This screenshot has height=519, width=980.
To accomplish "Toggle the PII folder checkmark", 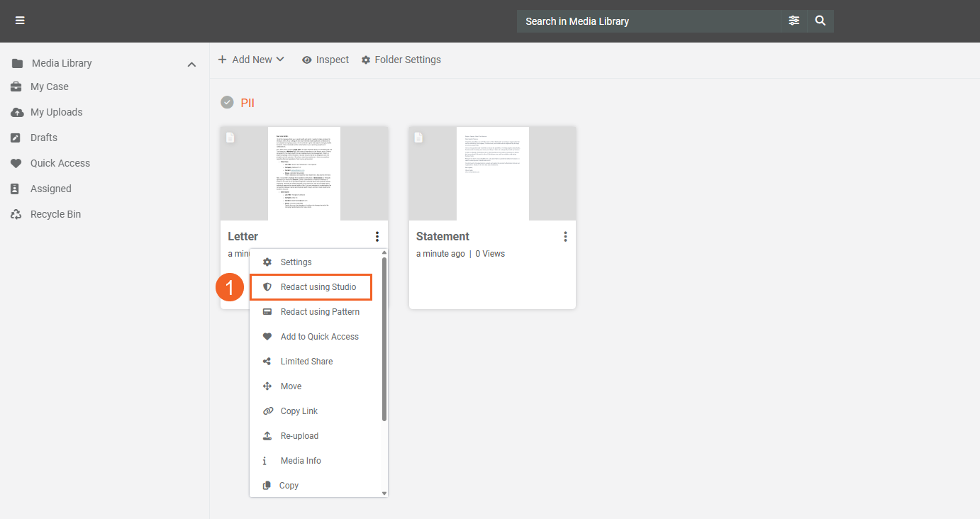I will coord(227,103).
